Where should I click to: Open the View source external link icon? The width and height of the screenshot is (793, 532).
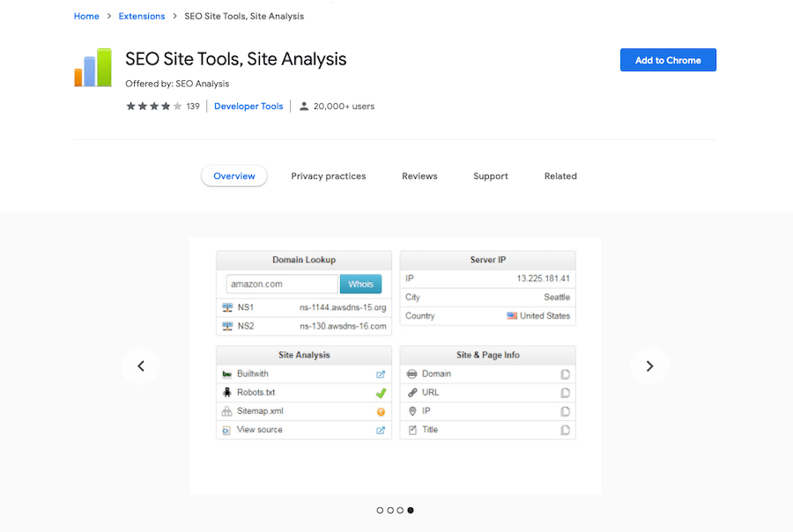(x=381, y=431)
